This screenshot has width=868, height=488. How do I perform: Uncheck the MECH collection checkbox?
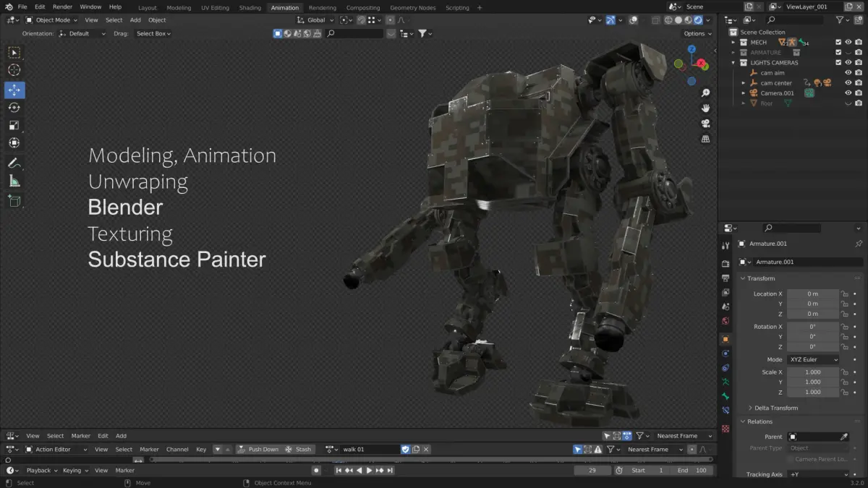838,42
